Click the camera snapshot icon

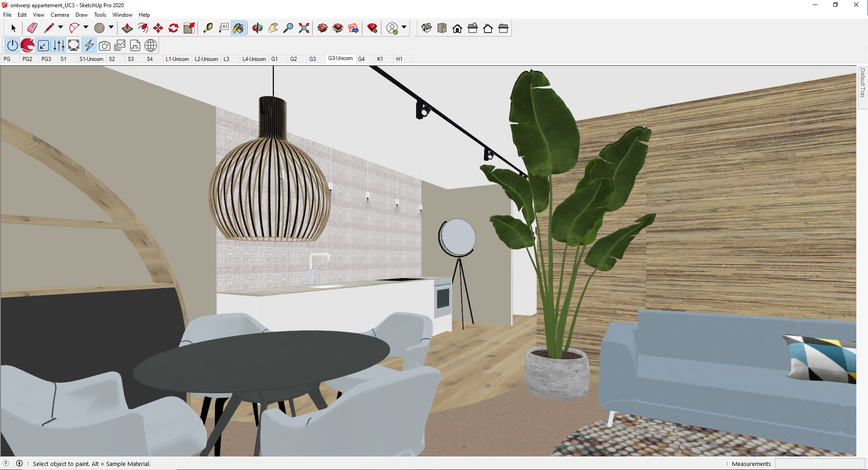[104, 46]
